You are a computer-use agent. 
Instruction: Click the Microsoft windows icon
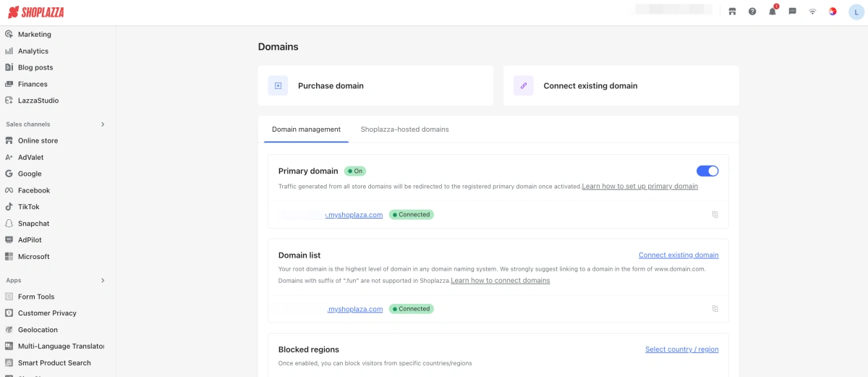[x=9, y=256]
